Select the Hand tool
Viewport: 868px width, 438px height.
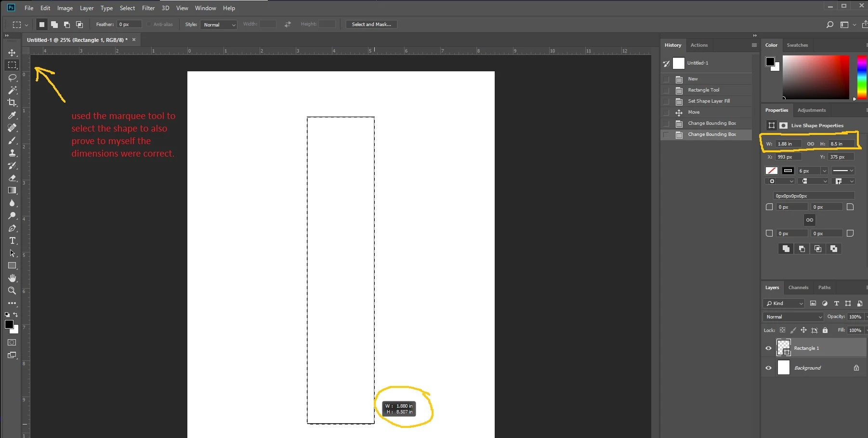[12, 278]
